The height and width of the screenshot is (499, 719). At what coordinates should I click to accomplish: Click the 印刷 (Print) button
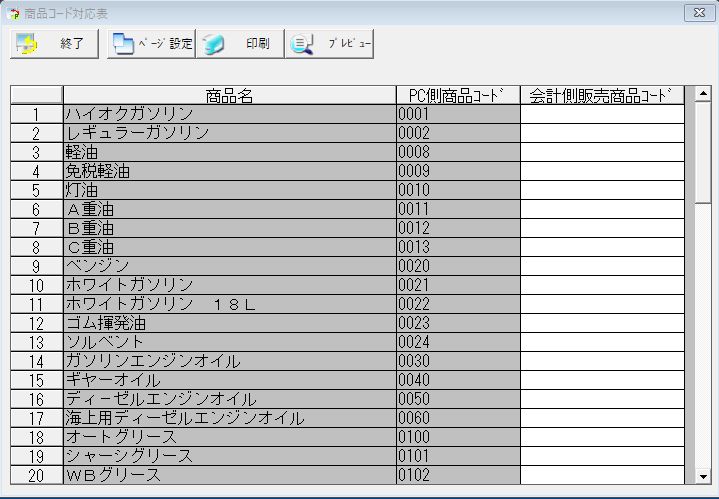point(239,43)
